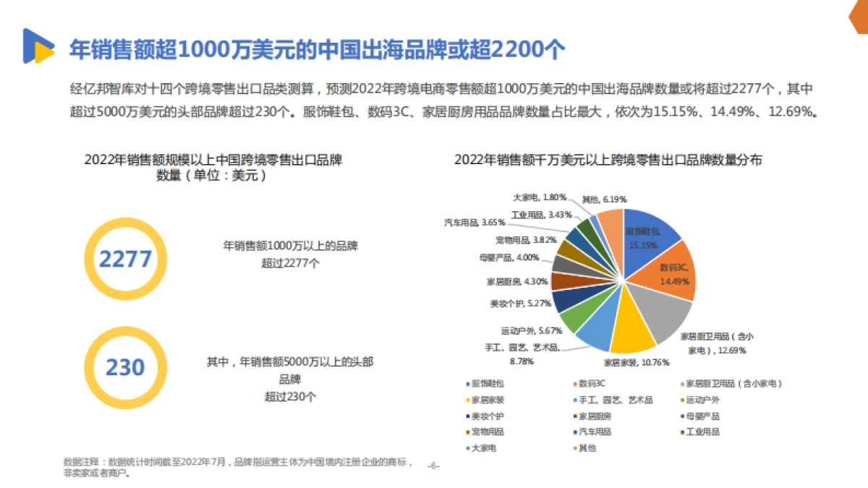Click the yellow circle showing 2277

click(124, 258)
